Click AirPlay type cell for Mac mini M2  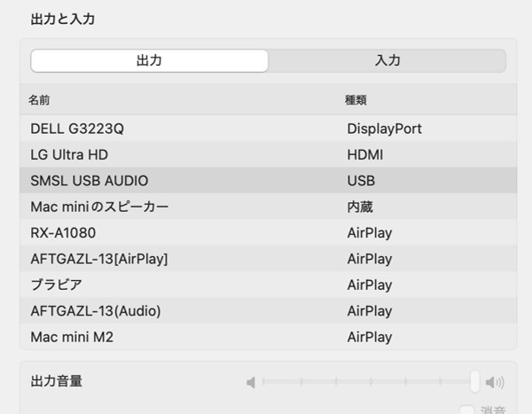[370, 337]
